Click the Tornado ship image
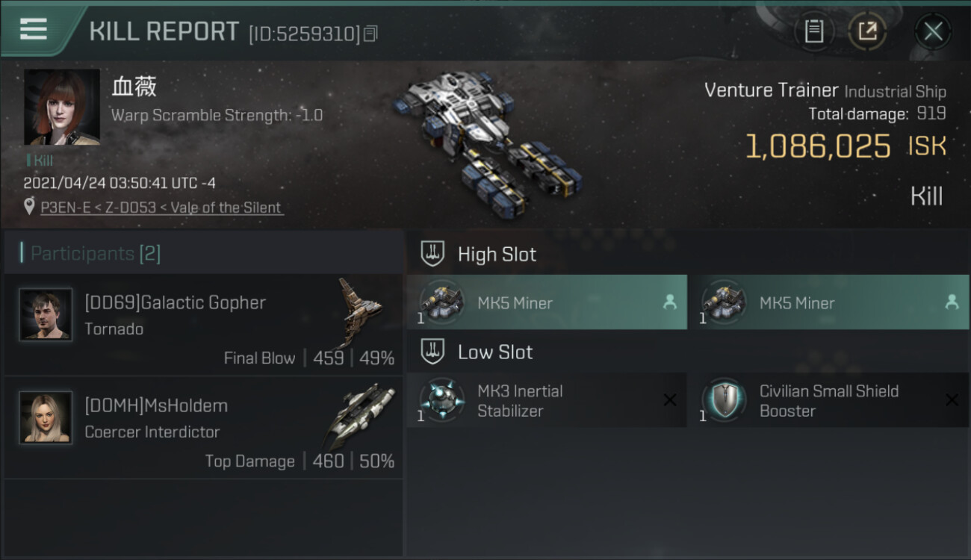971x560 pixels. pyautogui.click(x=360, y=310)
